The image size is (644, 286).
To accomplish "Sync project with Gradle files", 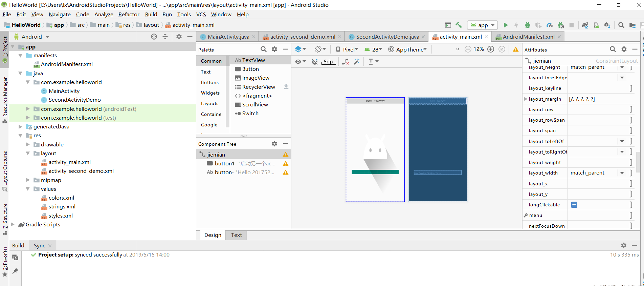I will coord(585,25).
